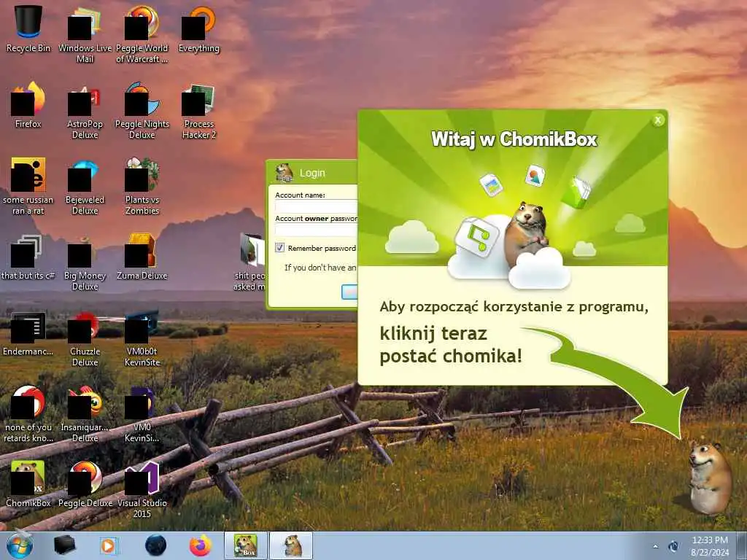This screenshot has height=560, width=747.
Task: Launch Visual Studio 2015 desktop shortcut
Action: pyautogui.click(x=142, y=489)
